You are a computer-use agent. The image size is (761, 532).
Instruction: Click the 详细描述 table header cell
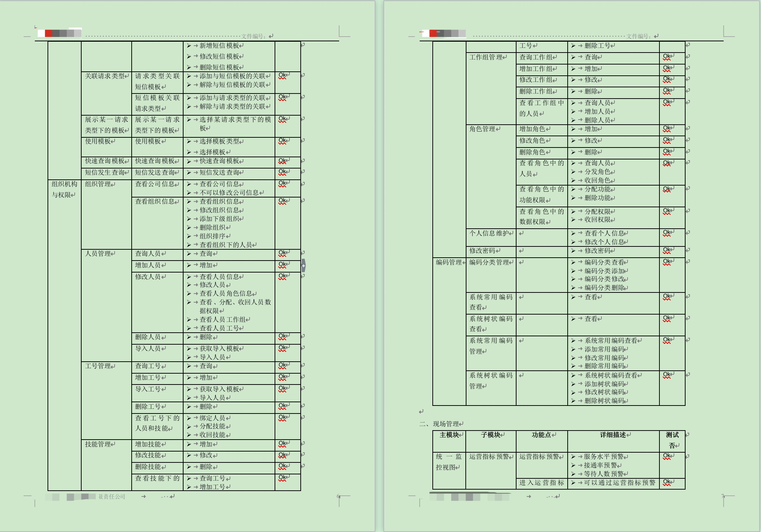pyautogui.click(x=613, y=441)
